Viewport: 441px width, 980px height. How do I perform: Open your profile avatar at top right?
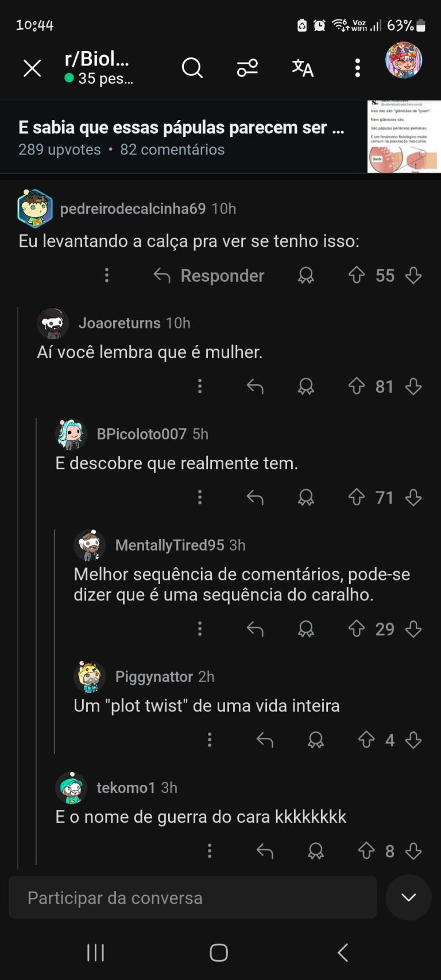[x=403, y=60]
